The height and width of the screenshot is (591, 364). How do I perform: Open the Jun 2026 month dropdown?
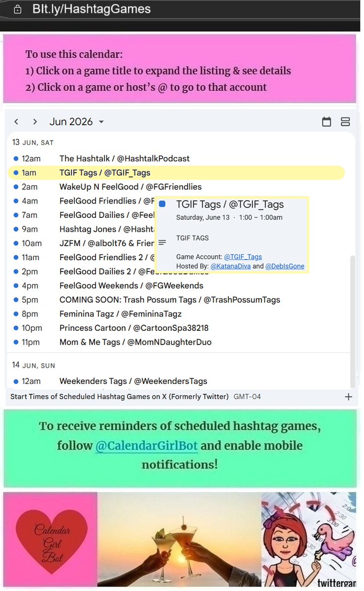click(x=77, y=122)
